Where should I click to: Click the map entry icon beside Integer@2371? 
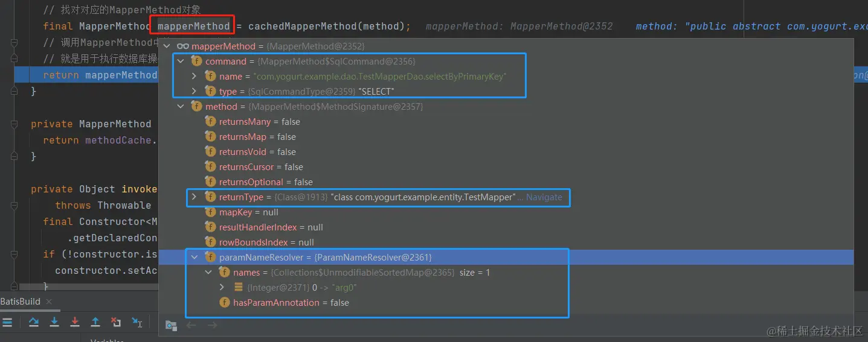point(239,288)
